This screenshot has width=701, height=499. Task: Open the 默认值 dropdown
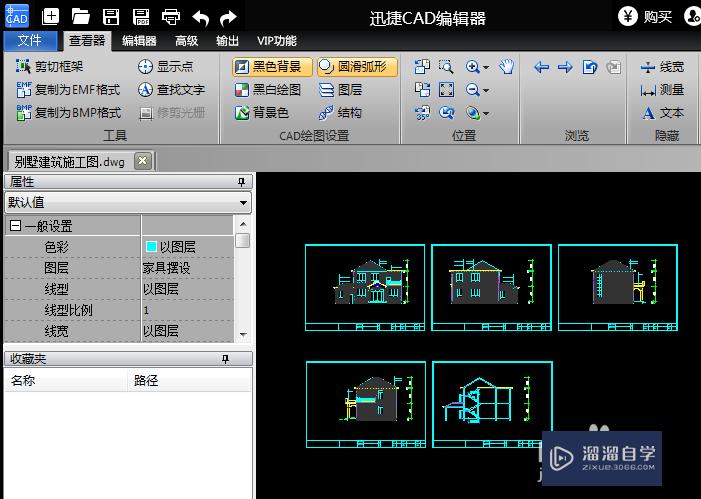click(128, 202)
